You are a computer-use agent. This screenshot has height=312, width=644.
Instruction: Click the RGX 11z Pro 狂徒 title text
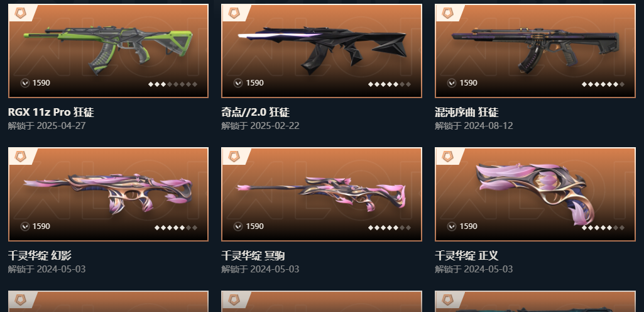click(51, 112)
